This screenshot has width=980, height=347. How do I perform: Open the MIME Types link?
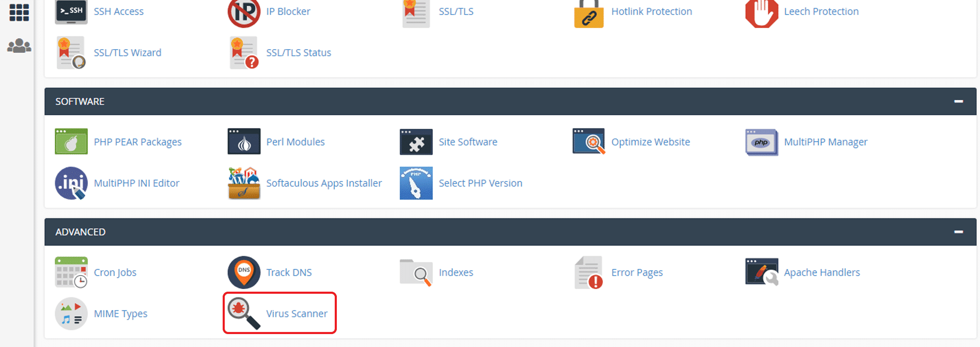120,314
